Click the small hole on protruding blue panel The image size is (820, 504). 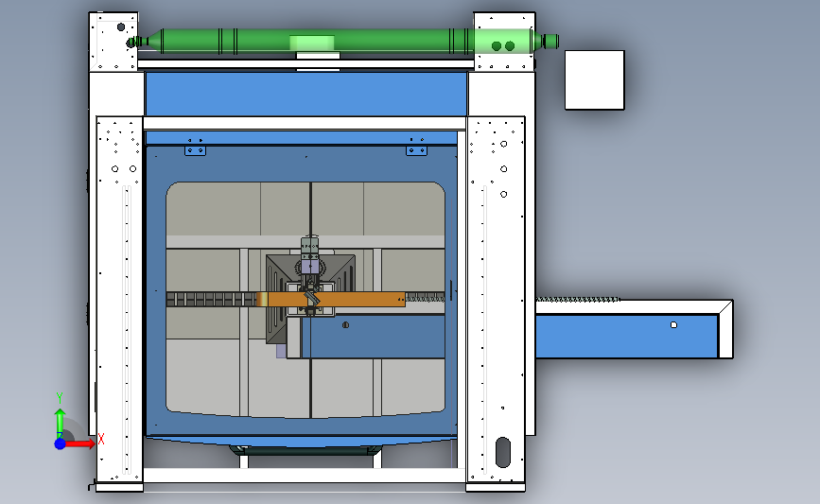pyautogui.click(x=673, y=324)
